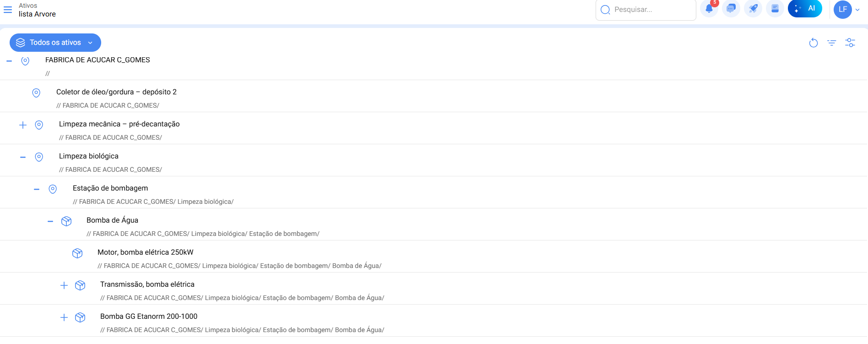Click cube icon of Bomba de Água
This screenshot has width=868, height=344.
click(66, 221)
